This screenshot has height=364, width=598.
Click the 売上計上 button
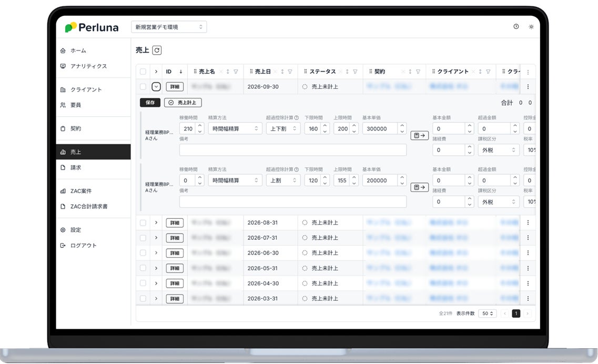coord(183,103)
